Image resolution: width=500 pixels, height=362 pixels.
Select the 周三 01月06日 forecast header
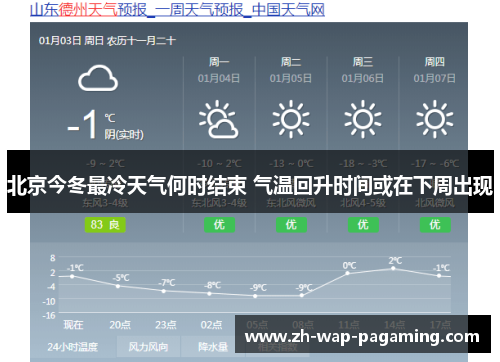pos(363,70)
